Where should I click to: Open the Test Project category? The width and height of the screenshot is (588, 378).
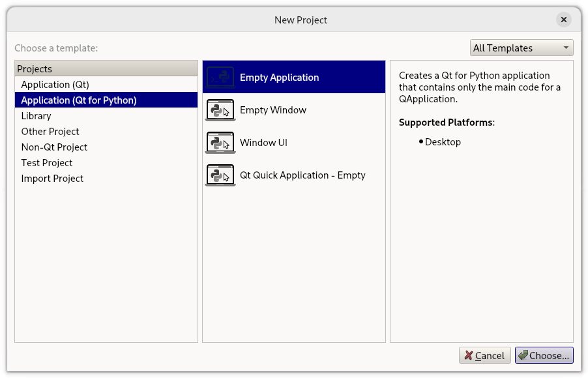click(106, 163)
